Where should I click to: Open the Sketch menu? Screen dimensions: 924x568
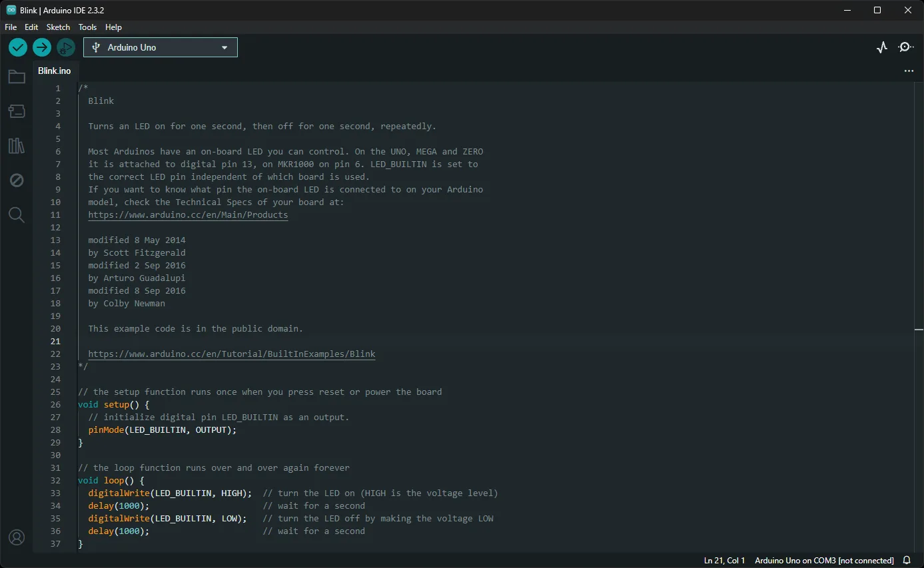(58, 27)
